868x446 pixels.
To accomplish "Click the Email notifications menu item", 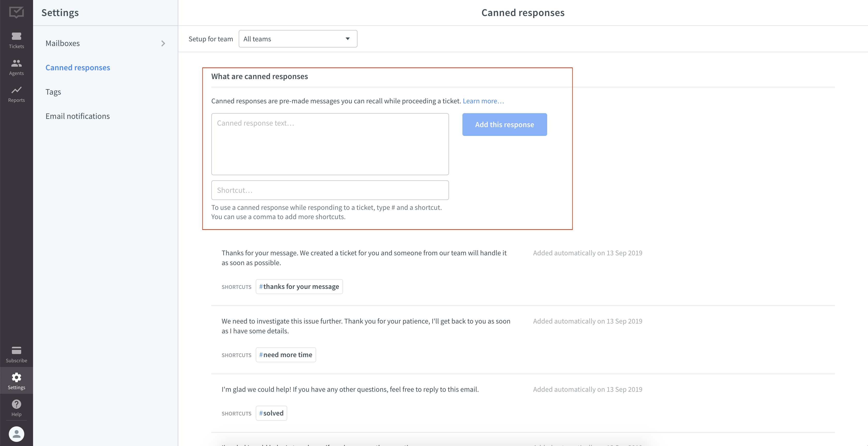I will tap(77, 116).
